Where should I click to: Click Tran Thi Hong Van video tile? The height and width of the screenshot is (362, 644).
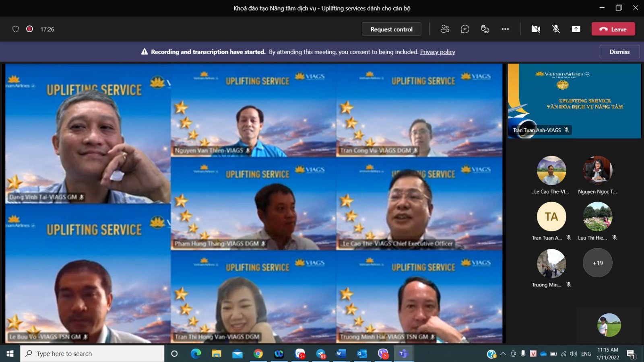[253, 297]
